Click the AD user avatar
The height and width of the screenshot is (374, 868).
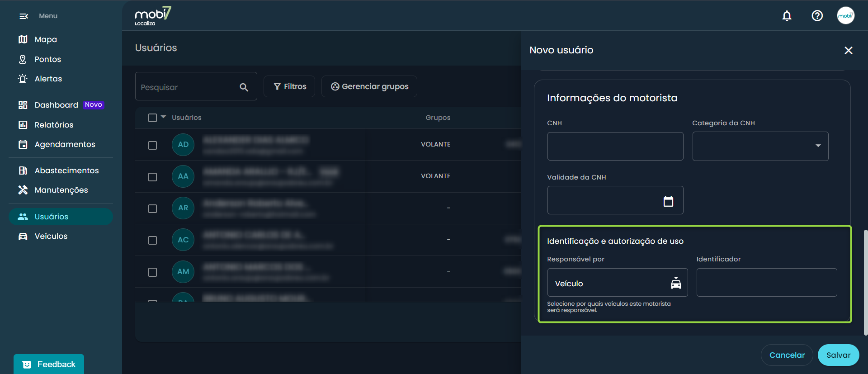[183, 145]
